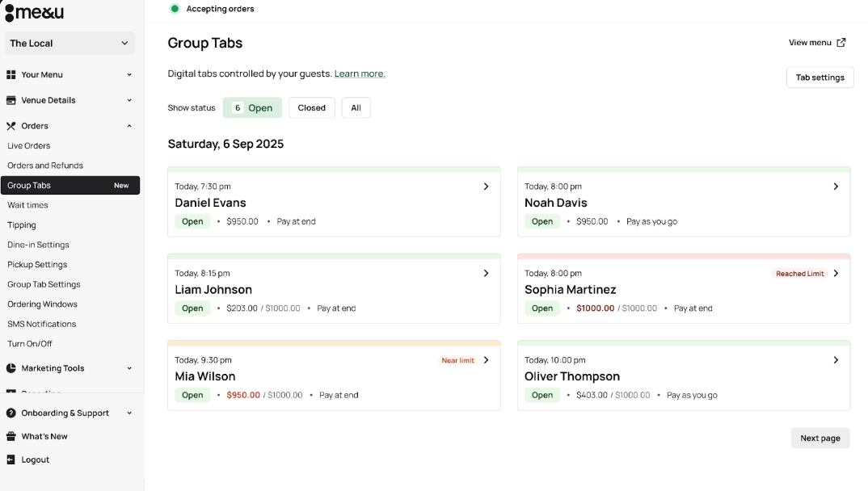Open Sophia Martinez's tab chevron arrow
The width and height of the screenshot is (868, 491).
pos(836,274)
